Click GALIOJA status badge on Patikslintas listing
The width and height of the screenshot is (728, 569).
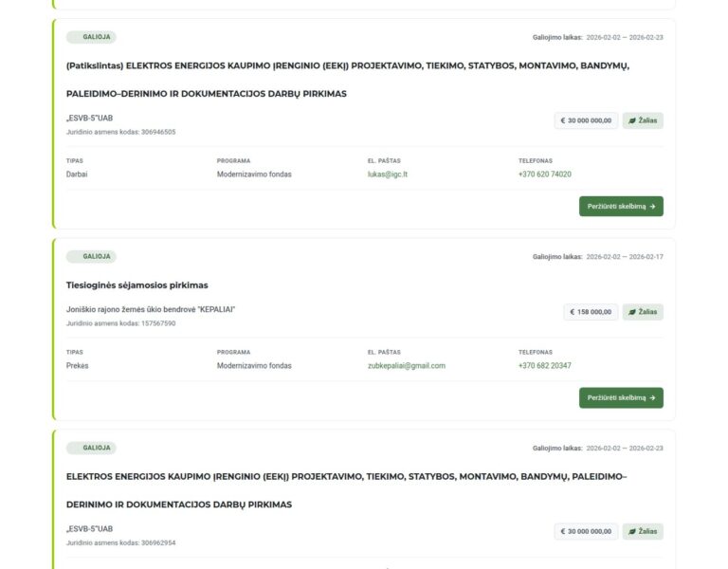(91, 37)
